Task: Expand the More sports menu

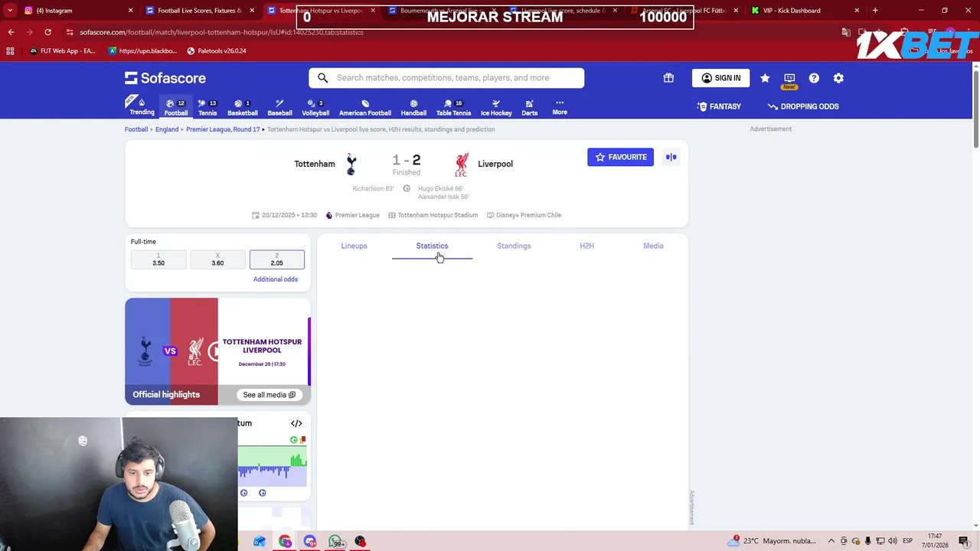Action: click(x=560, y=107)
